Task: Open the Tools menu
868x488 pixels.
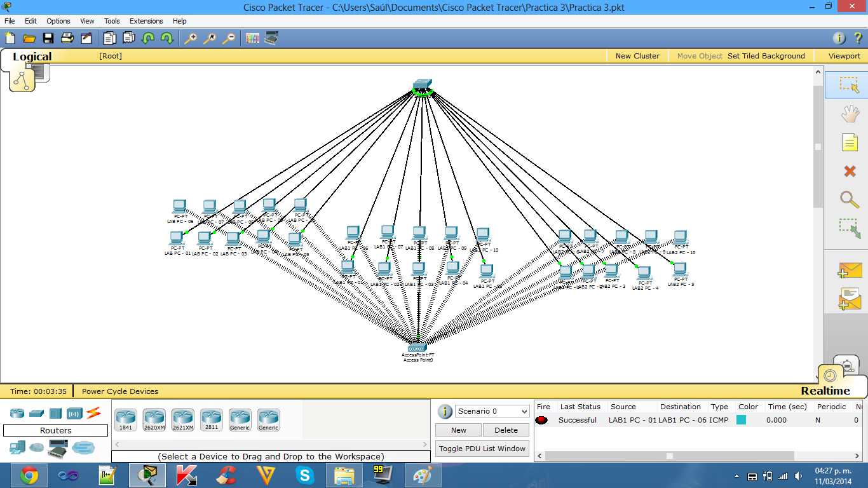Action: (112, 21)
